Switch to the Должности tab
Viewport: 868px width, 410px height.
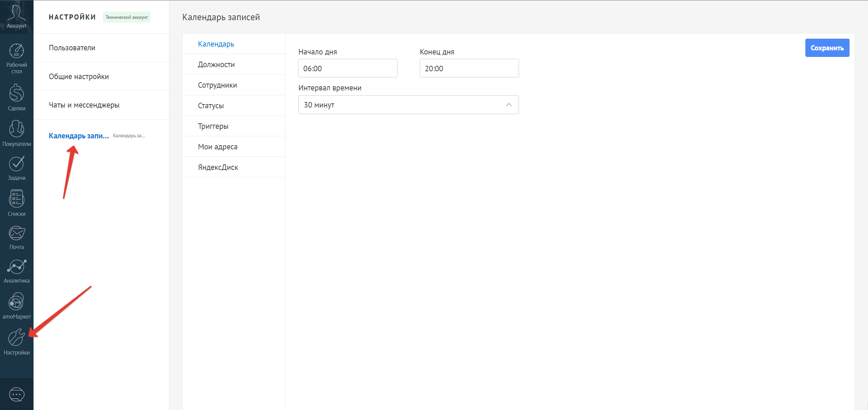click(x=216, y=64)
